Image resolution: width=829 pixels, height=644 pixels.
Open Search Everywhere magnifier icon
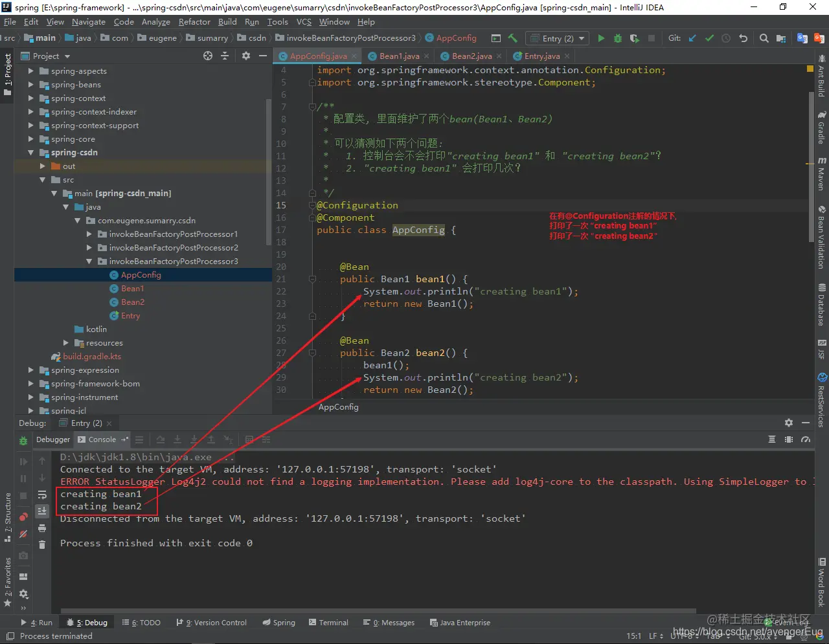764,38
